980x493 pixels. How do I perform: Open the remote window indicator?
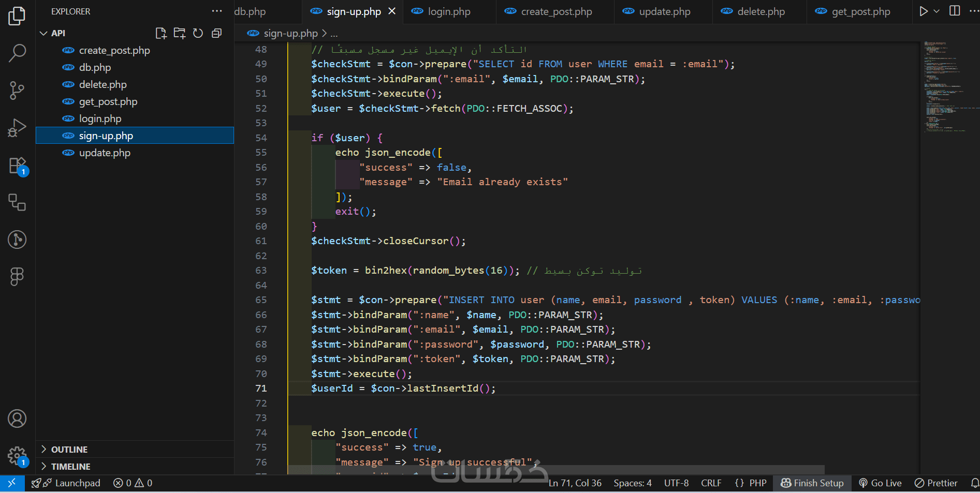click(12, 483)
